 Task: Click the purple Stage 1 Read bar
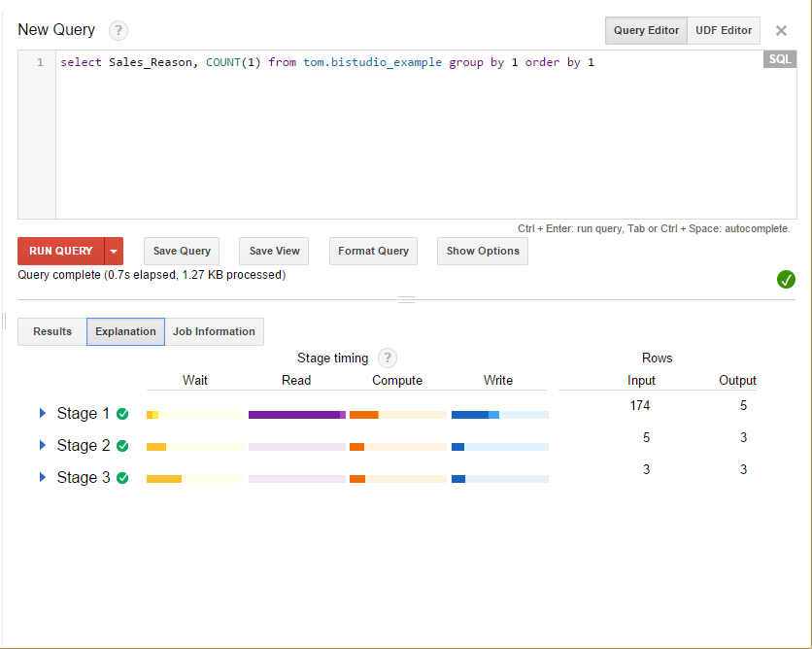pyautogui.click(x=296, y=415)
